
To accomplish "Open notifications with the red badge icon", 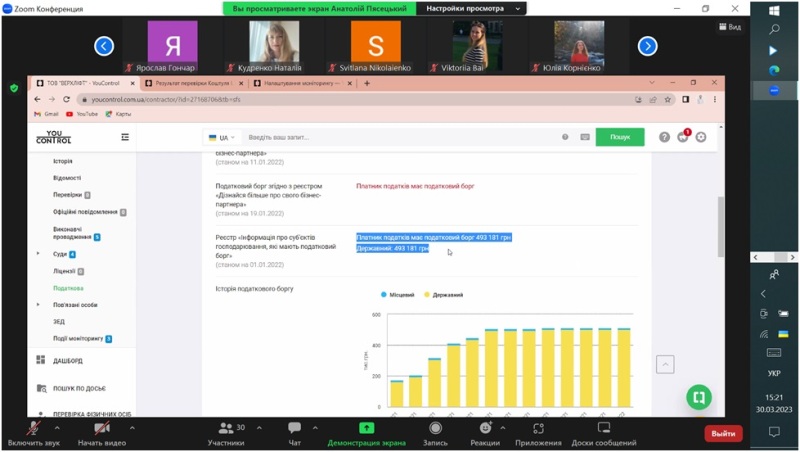I will click(x=683, y=136).
